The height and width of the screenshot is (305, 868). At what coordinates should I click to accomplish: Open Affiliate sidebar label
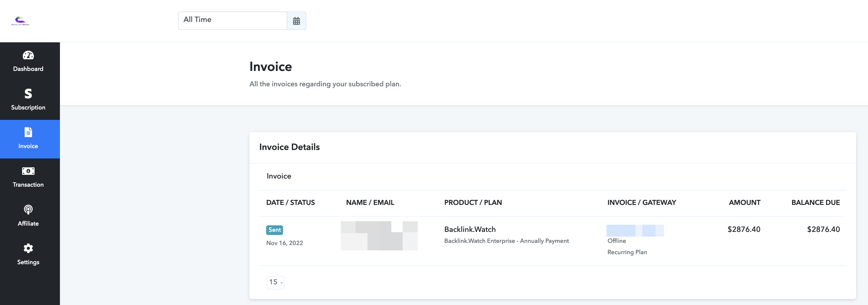[28, 223]
